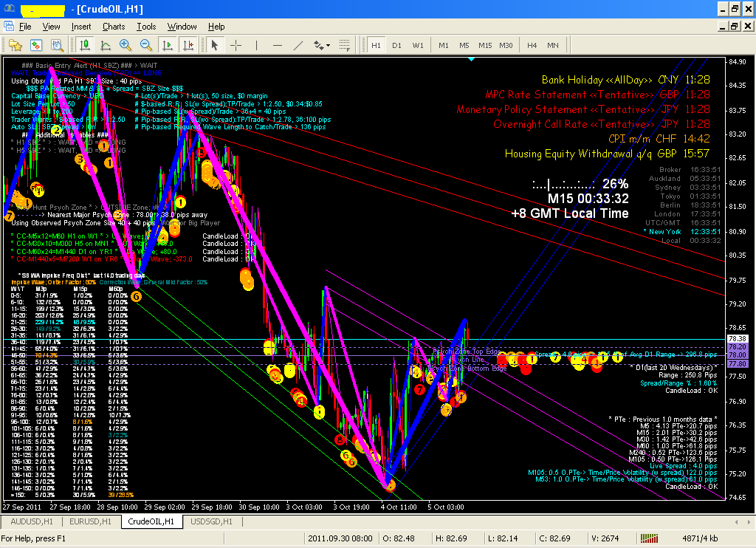Select the Crosshair tool
Screen dimensions: 756x548
click(x=236, y=45)
